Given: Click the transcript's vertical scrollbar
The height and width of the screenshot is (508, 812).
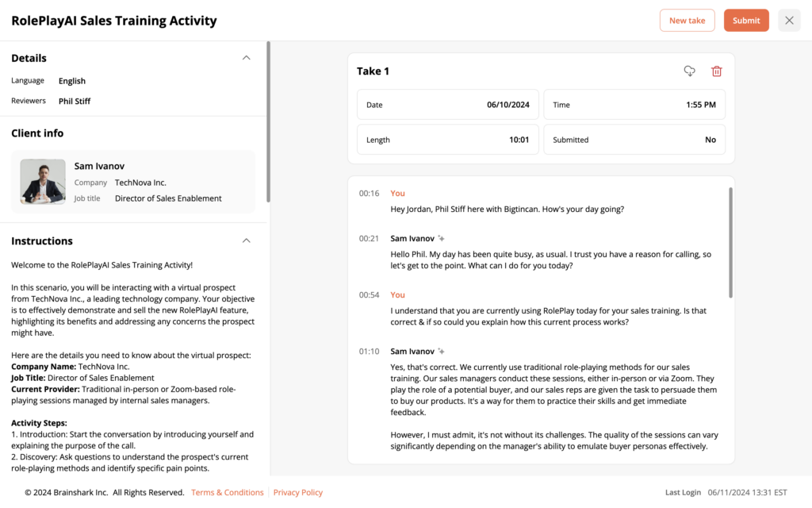Looking at the screenshot, I should coord(730,243).
